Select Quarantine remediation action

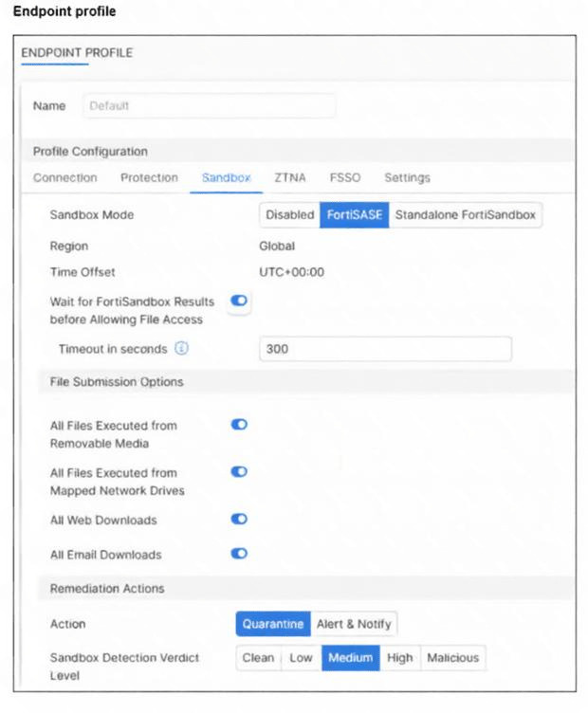273,624
